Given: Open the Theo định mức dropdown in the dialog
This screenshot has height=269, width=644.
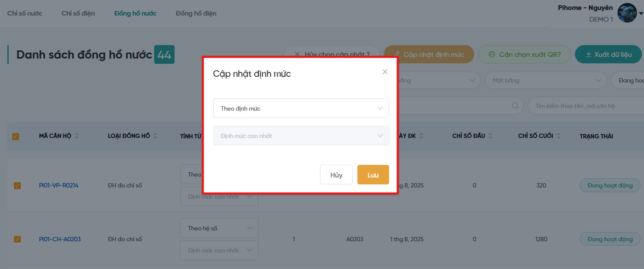Looking at the screenshot, I should (x=301, y=108).
